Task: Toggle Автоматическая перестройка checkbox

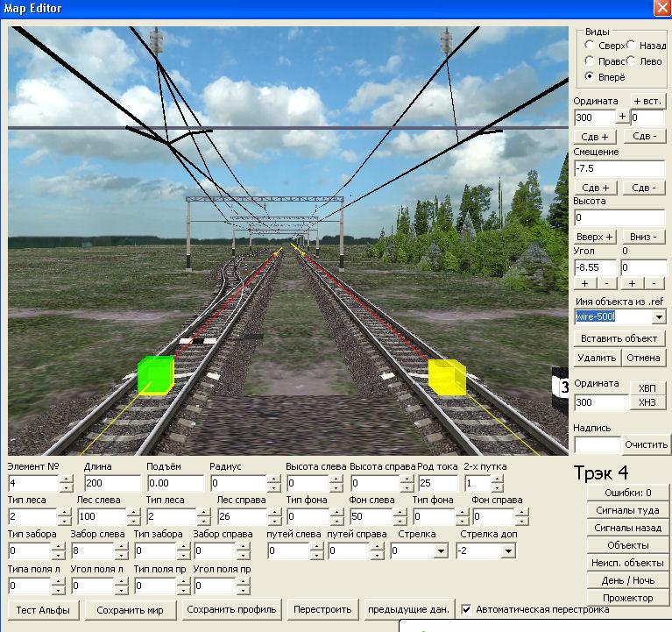Action: coord(467,609)
